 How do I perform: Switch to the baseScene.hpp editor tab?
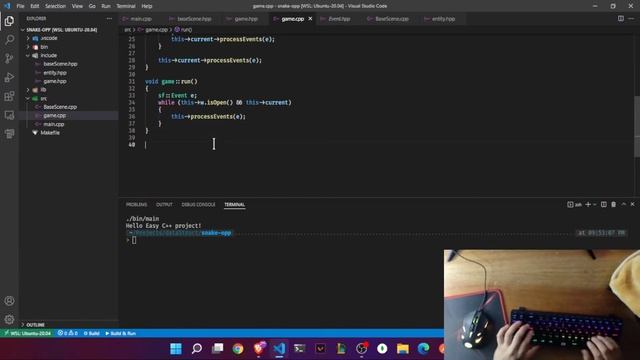tap(194, 19)
